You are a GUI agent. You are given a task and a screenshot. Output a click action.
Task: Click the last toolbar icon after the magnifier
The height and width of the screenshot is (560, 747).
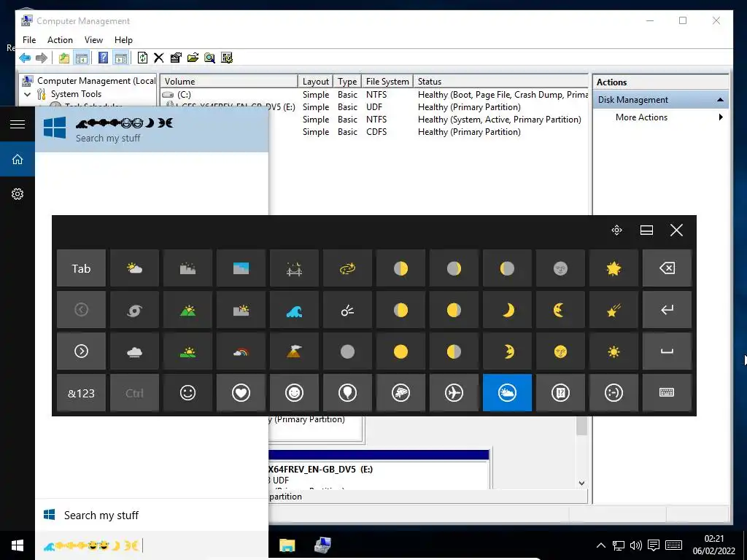[x=227, y=58]
